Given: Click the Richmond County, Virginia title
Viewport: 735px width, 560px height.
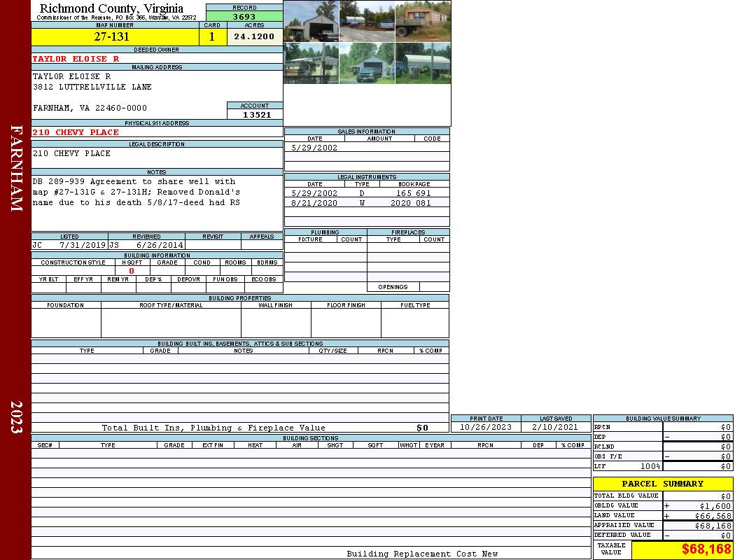Looking at the screenshot, I should 111,8.
